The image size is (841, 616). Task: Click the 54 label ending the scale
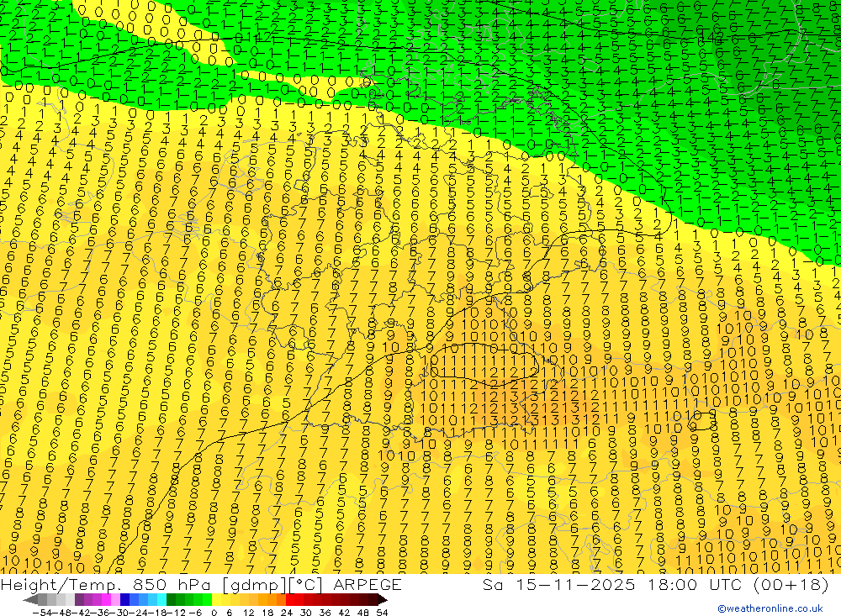(382, 613)
